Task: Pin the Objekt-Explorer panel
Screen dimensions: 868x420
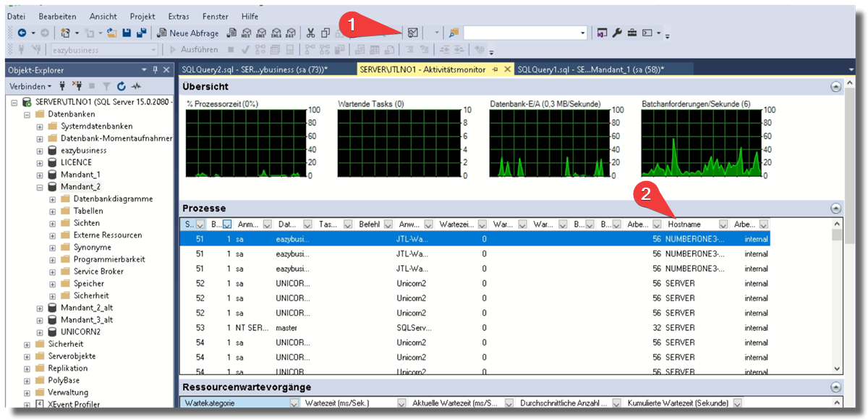Action: pos(155,70)
